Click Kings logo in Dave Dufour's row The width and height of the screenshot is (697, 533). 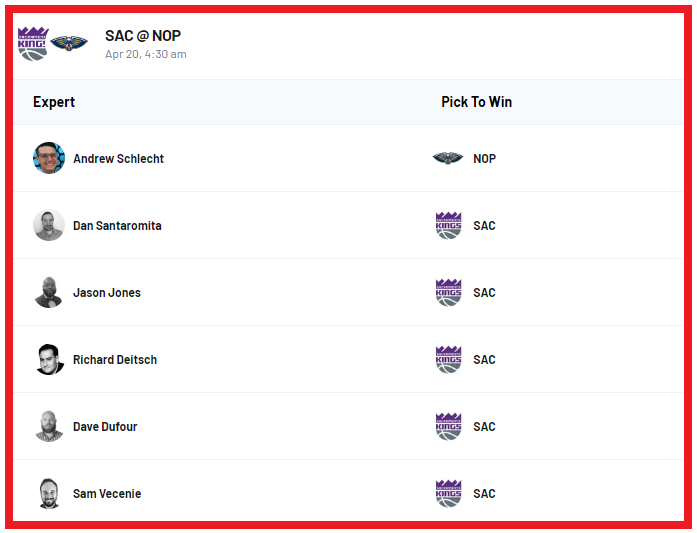pos(449,427)
